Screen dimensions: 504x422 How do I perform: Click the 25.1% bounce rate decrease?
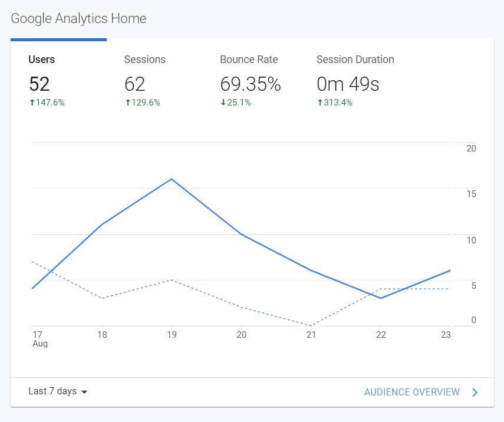point(236,103)
